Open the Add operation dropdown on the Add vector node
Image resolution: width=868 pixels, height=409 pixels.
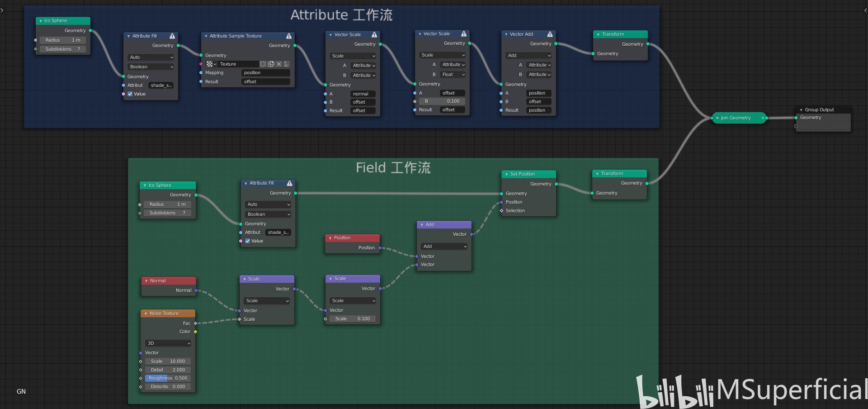(444, 246)
